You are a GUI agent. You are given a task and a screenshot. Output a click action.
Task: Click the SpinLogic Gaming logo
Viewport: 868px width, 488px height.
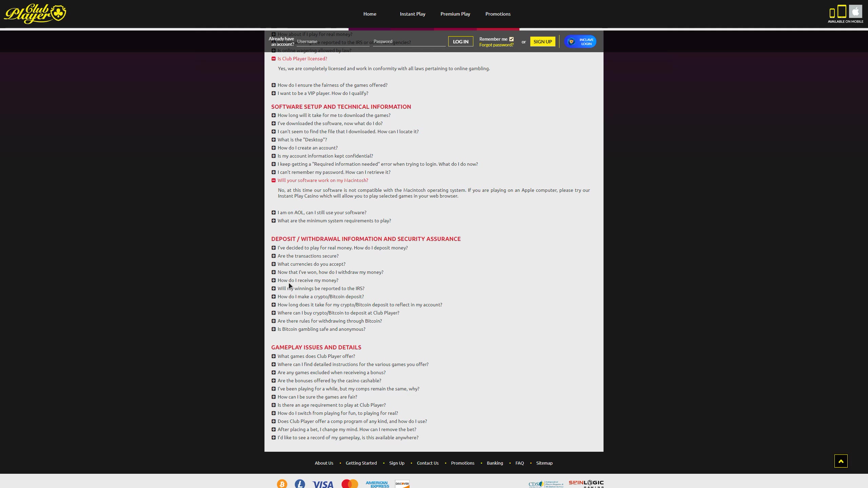pos(586,484)
